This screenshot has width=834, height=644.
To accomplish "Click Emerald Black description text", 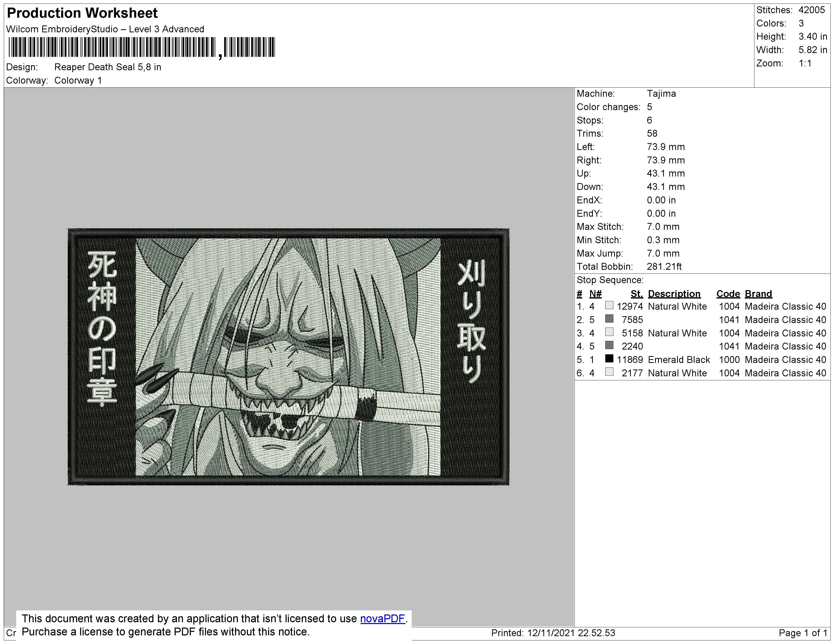I will (679, 360).
